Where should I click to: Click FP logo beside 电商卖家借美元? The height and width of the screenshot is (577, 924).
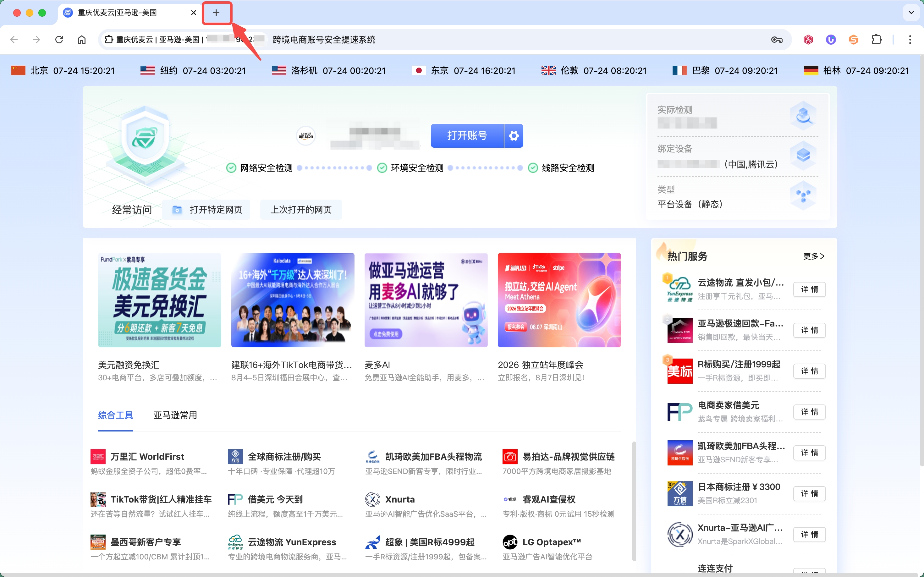(680, 412)
